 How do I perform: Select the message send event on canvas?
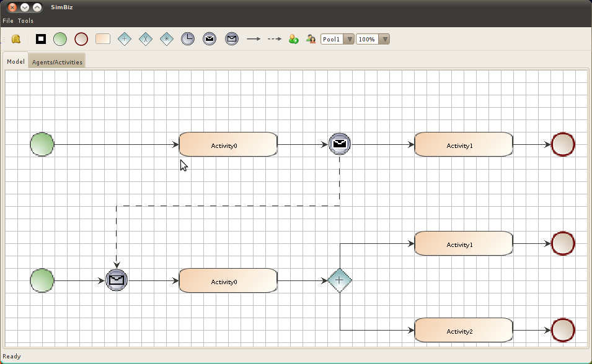[340, 144]
